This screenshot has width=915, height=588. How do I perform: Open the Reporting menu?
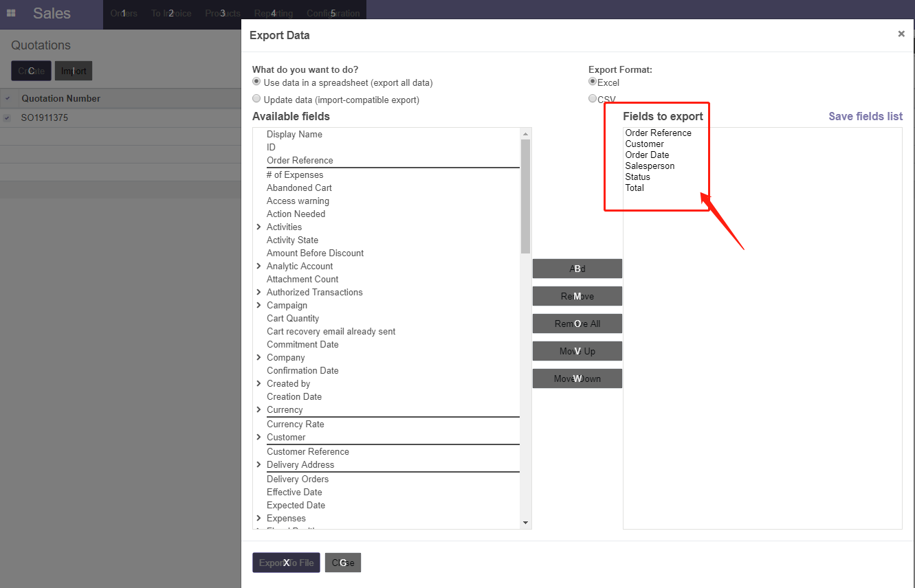click(x=273, y=13)
